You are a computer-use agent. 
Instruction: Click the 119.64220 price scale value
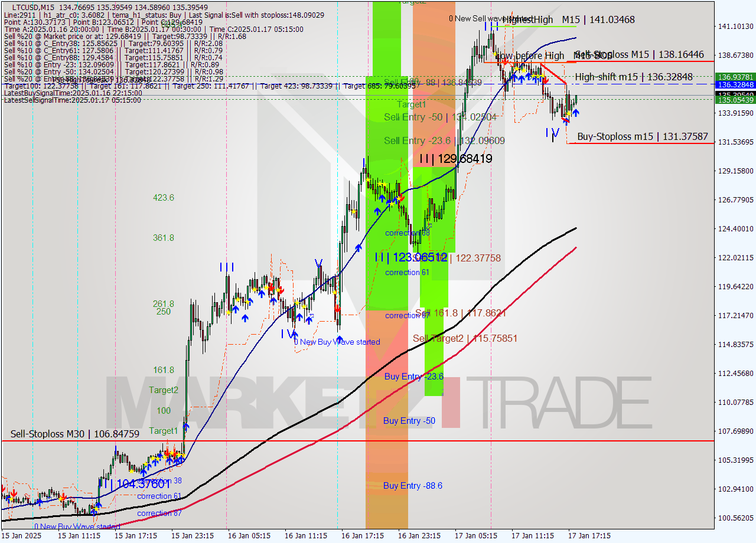pyautogui.click(x=735, y=287)
